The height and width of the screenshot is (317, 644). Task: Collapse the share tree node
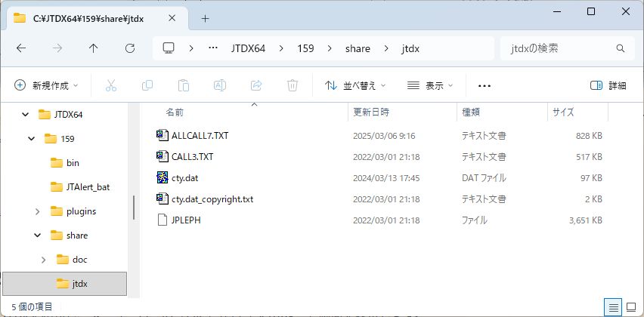pos(37,235)
